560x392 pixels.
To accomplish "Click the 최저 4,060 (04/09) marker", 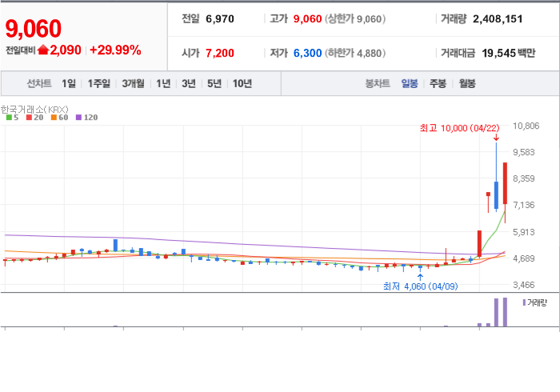I will (x=420, y=286).
